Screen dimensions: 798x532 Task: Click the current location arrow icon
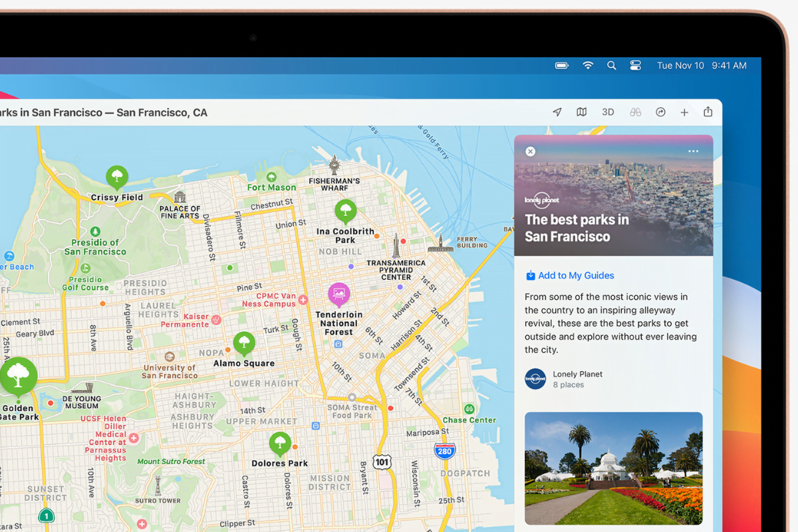click(557, 112)
